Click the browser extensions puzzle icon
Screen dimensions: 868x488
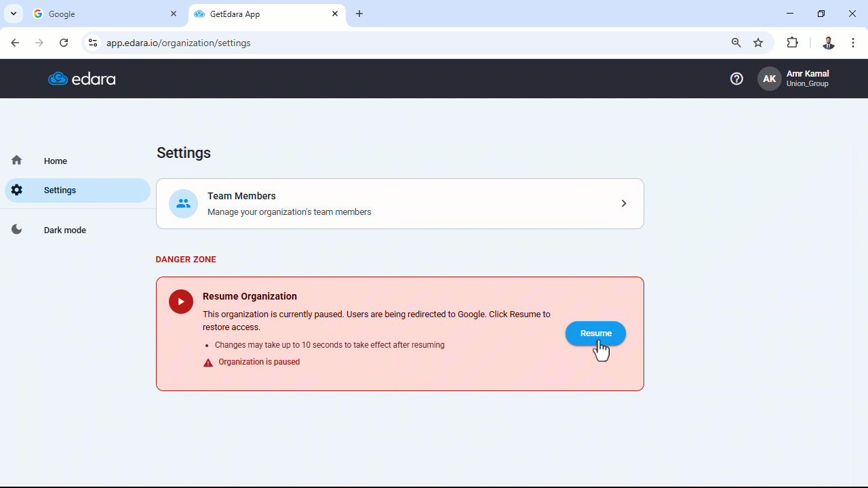pyautogui.click(x=792, y=43)
